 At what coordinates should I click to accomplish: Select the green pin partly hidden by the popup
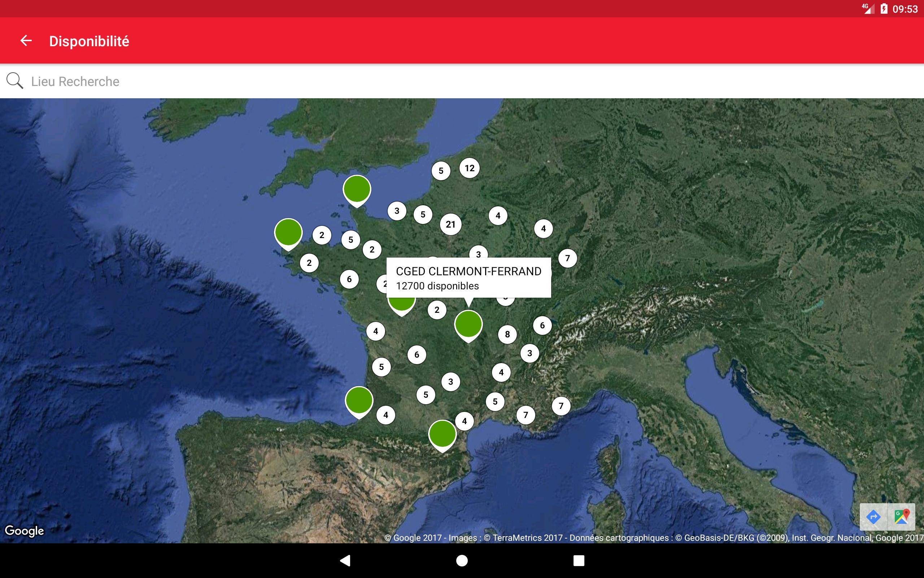402,307
